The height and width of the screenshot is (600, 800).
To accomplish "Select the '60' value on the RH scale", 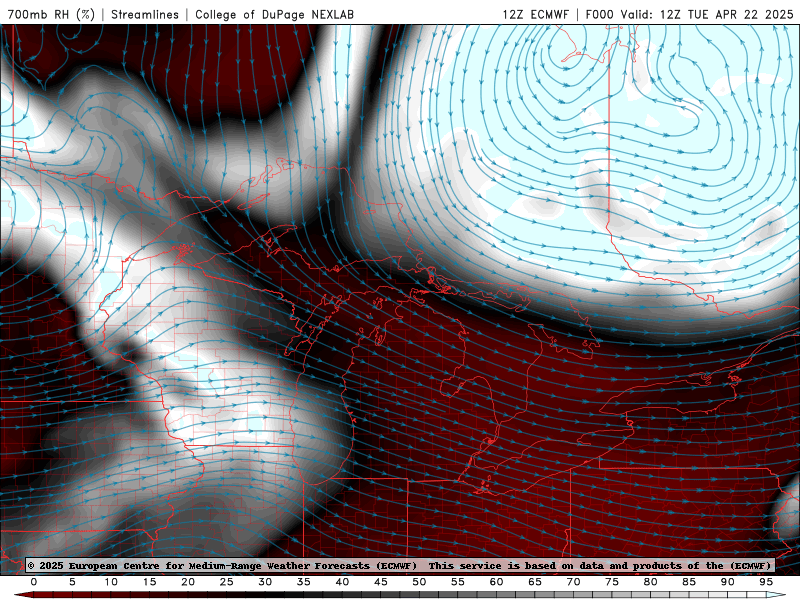I will (x=496, y=582).
